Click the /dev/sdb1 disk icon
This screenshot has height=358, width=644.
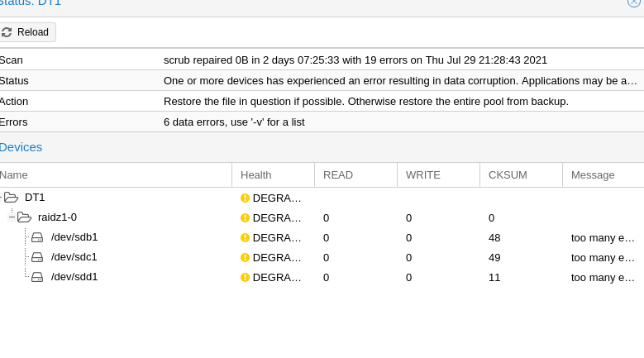tap(37, 237)
